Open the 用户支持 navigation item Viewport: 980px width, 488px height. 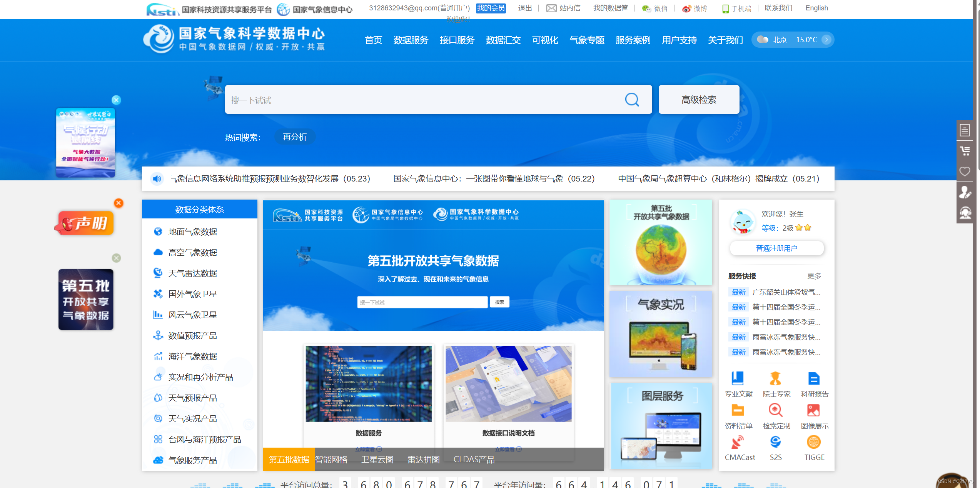pos(679,40)
